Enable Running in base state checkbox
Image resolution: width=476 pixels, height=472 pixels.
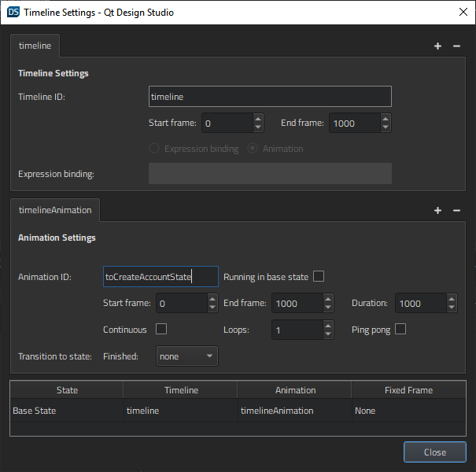click(x=319, y=276)
